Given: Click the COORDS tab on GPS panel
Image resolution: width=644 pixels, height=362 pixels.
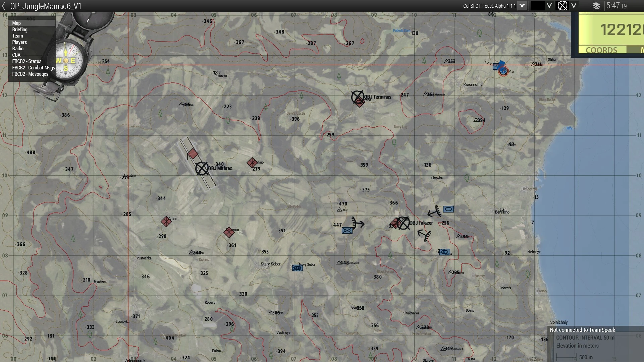Looking at the screenshot, I should pos(601,50).
